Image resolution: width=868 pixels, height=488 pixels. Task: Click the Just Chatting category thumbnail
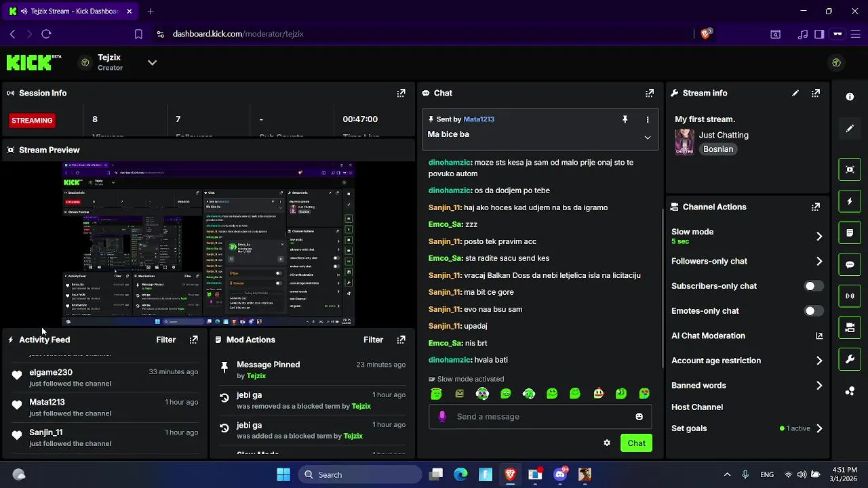tap(684, 142)
